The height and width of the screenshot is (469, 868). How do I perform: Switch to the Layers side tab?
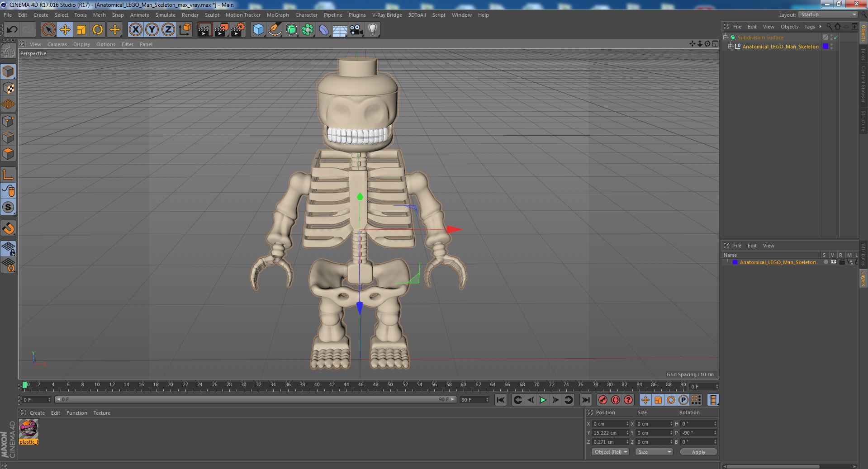click(x=863, y=279)
